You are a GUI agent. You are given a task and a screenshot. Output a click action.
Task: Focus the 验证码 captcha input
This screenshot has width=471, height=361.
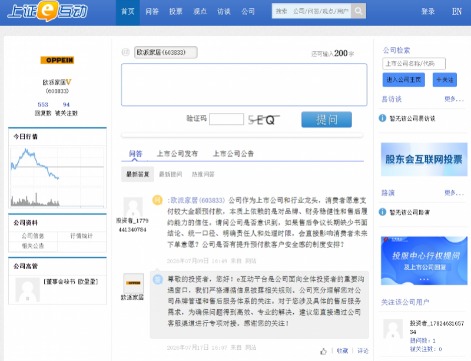(226, 119)
